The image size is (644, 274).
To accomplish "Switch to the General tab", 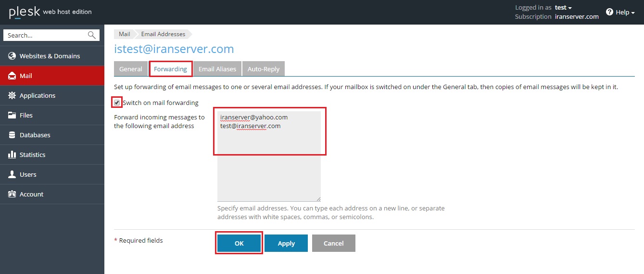I will click(131, 69).
